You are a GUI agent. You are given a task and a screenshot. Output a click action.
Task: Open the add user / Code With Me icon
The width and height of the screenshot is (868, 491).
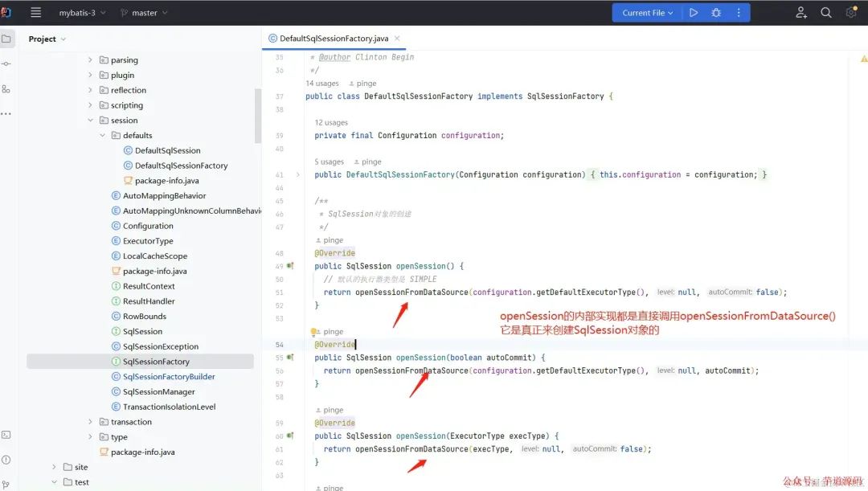pos(801,13)
